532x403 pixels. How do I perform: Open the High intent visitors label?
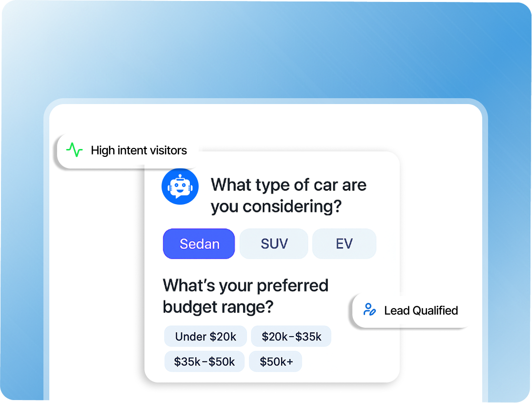point(139,150)
